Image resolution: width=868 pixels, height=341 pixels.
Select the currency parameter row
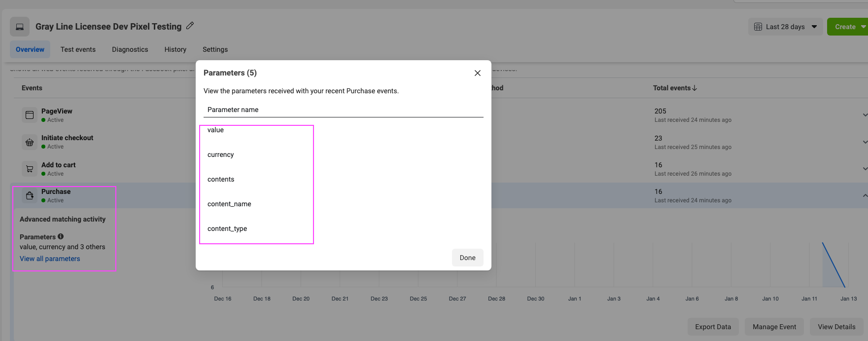220,154
